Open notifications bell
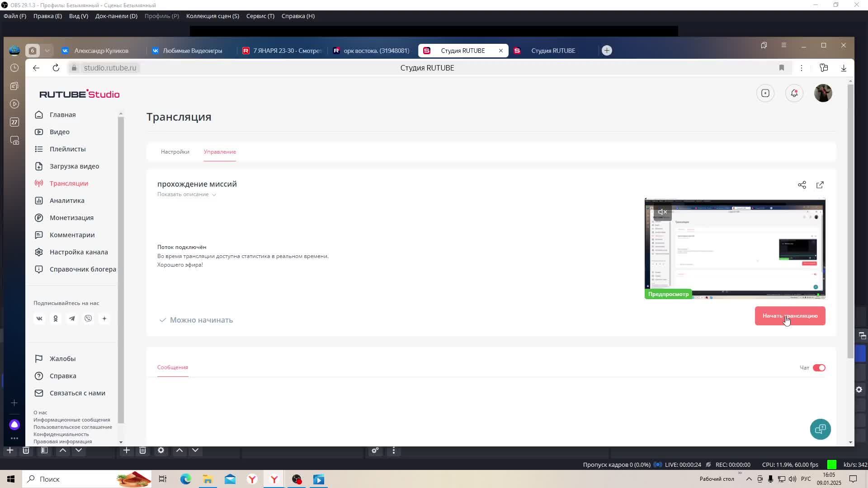 click(794, 93)
